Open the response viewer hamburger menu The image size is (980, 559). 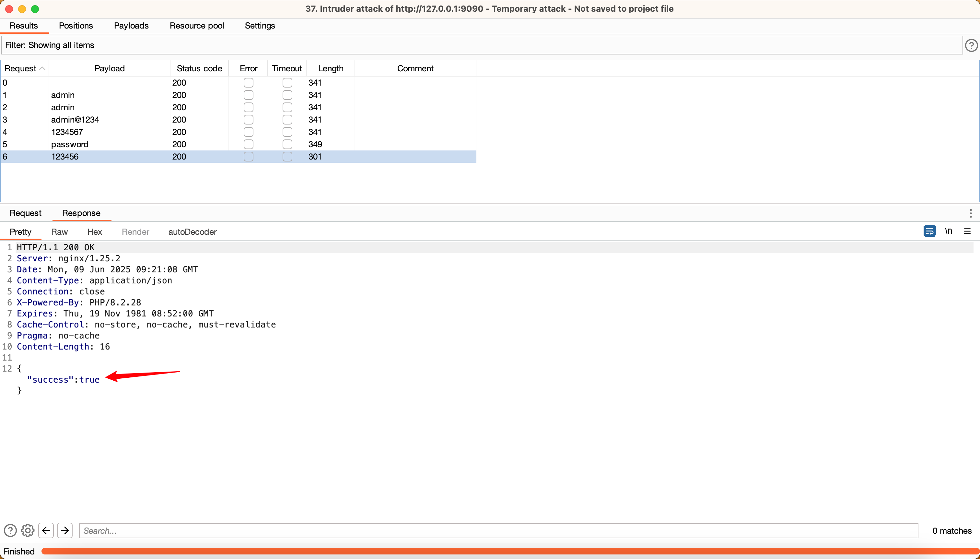point(967,231)
